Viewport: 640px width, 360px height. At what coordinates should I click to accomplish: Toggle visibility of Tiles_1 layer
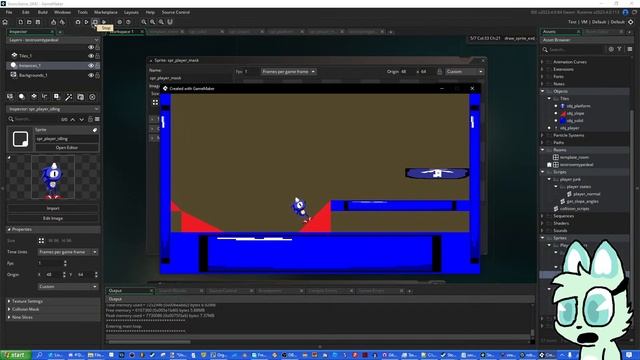pyautogui.click(x=91, y=56)
